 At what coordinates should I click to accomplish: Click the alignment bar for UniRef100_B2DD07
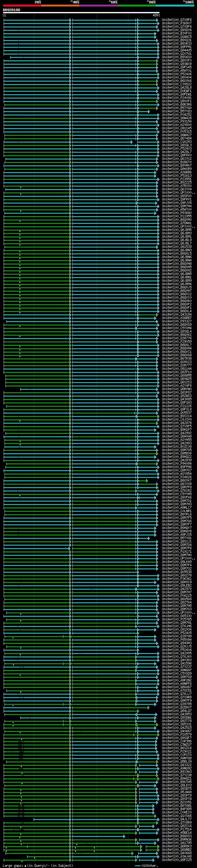click(x=76, y=707)
